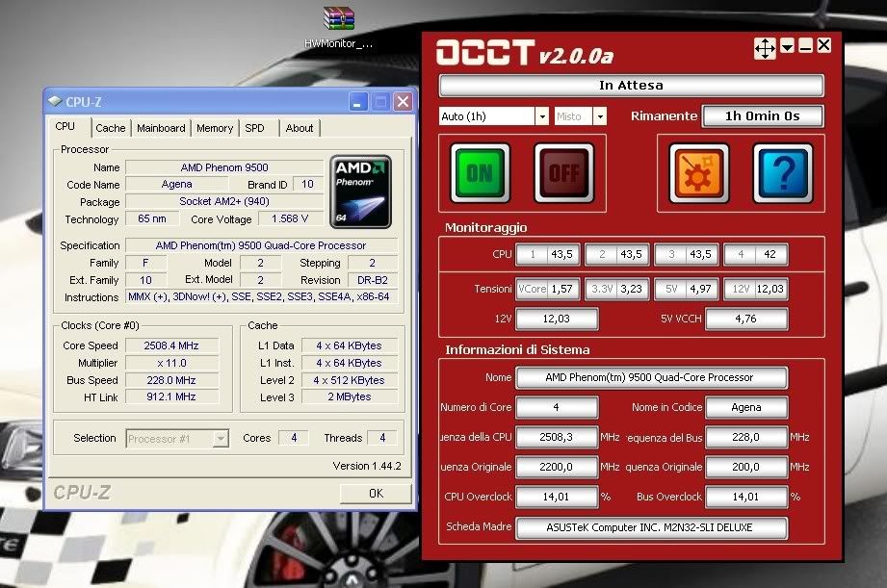Open OCCT help with the blue question mark
This screenshot has width=887, height=588.
click(783, 173)
